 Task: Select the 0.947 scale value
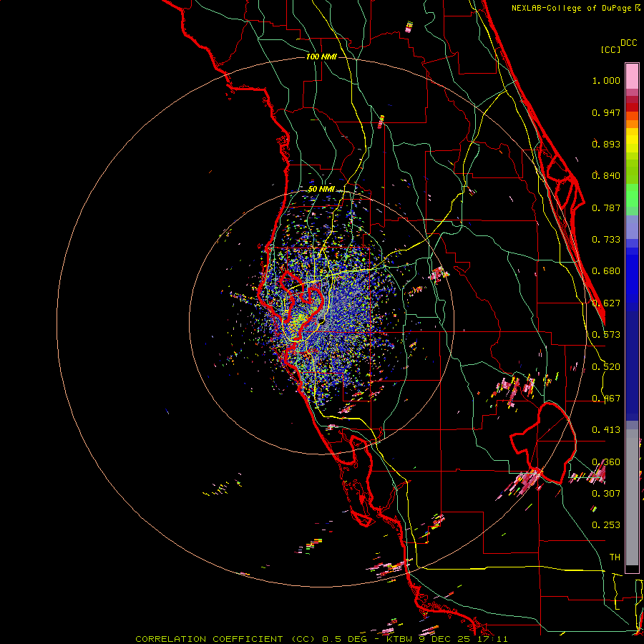point(606,112)
